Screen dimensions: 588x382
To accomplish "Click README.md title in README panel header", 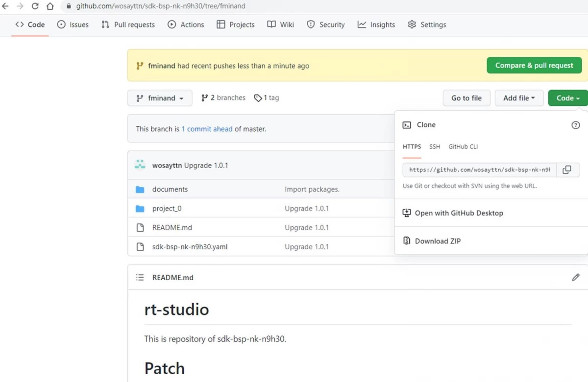I will [x=173, y=277].
